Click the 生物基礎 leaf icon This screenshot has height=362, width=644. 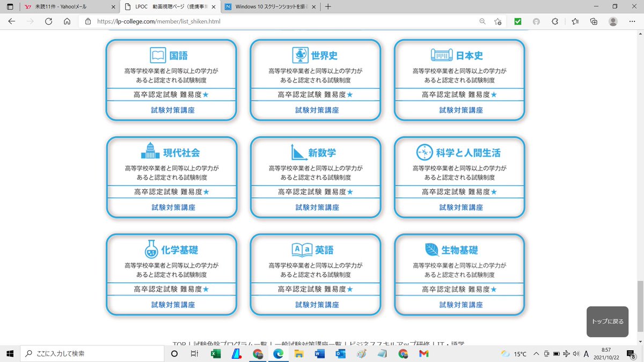pos(431,249)
